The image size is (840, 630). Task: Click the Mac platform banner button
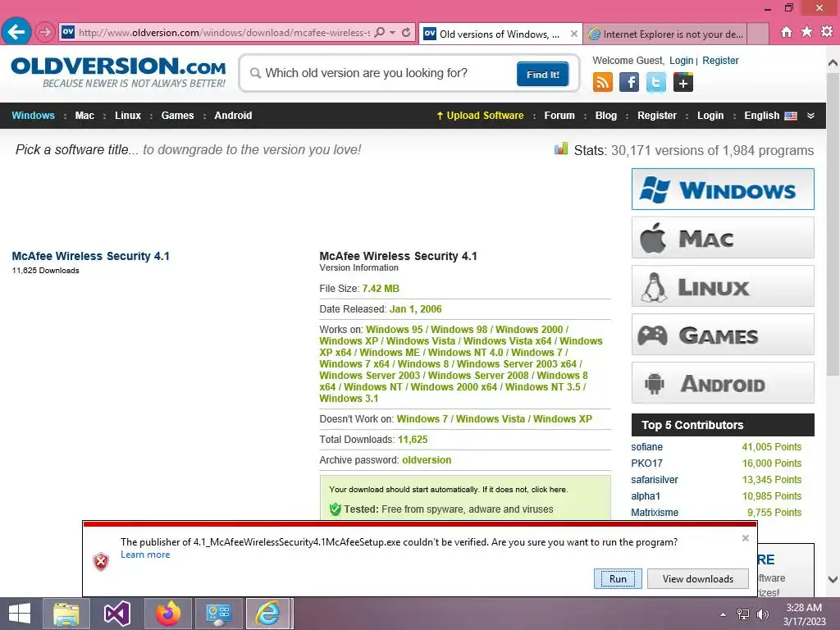723,238
